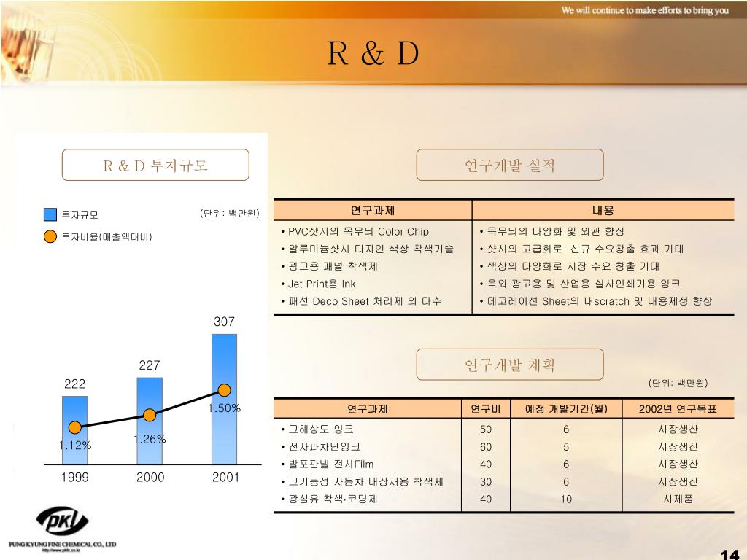The image size is (747, 560).
Task: Click the orange 투자비율 legend circle
Action: click(50, 236)
